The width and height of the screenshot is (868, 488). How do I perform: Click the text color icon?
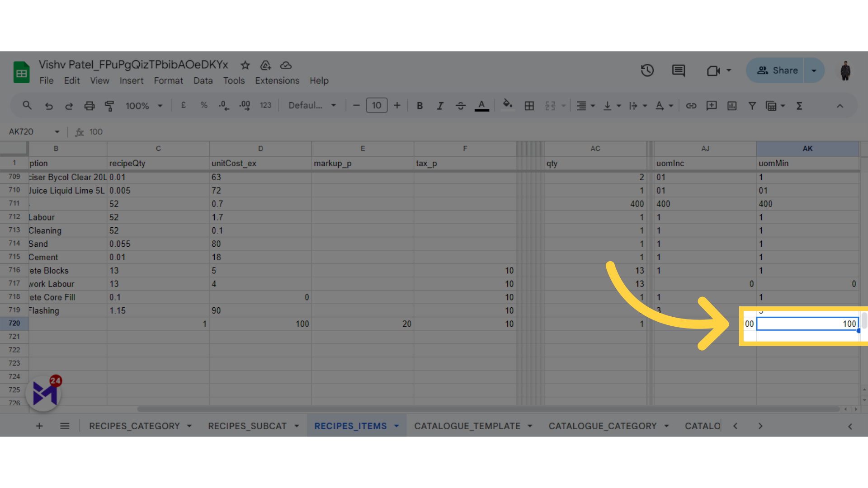click(481, 106)
